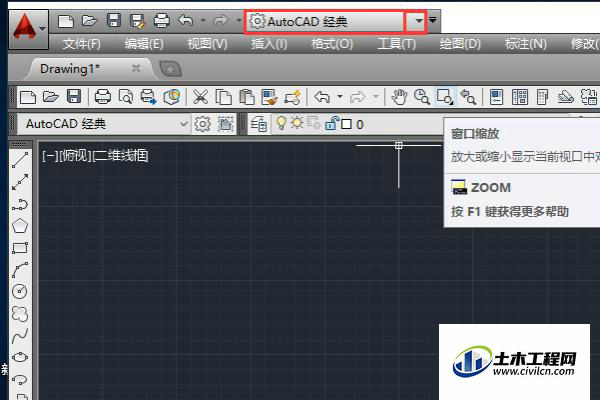The height and width of the screenshot is (400, 600).
Task: Click 3D Print in standard toolbar
Action: tap(171, 97)
